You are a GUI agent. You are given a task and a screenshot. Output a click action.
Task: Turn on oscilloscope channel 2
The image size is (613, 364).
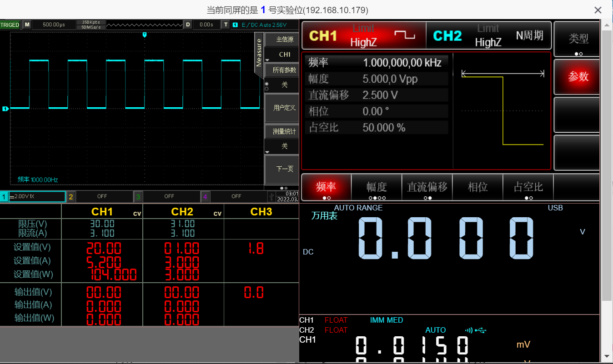coord(100,196)
